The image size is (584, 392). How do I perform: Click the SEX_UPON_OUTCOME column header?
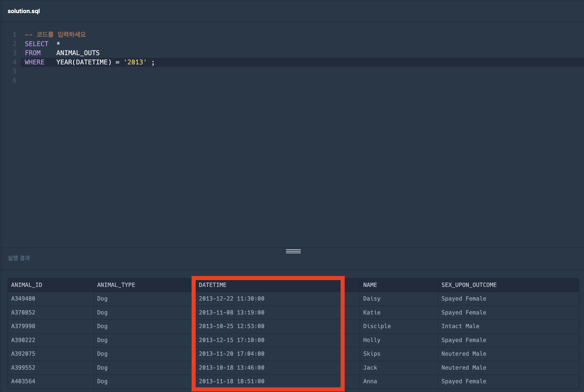(469, 285)
